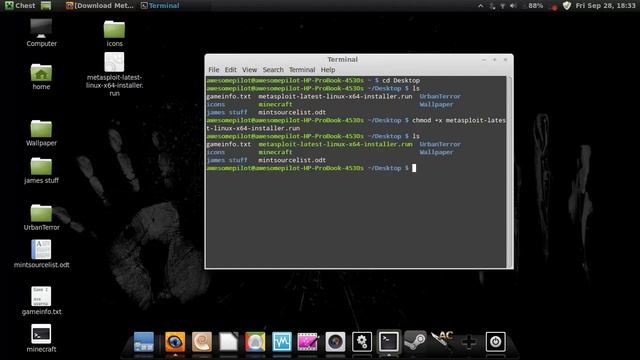
Task: Launch the Chromium browser dock icon
Action: tap(255, 342)
